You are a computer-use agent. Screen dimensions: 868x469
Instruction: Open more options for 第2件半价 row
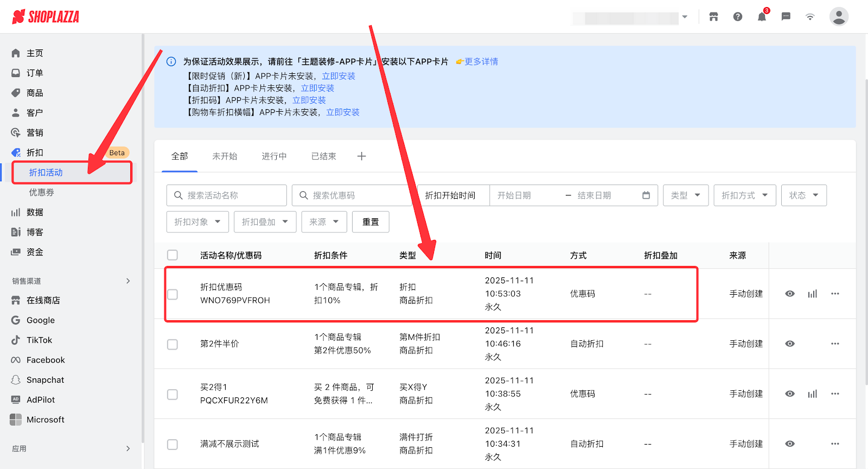click(835, 344)
